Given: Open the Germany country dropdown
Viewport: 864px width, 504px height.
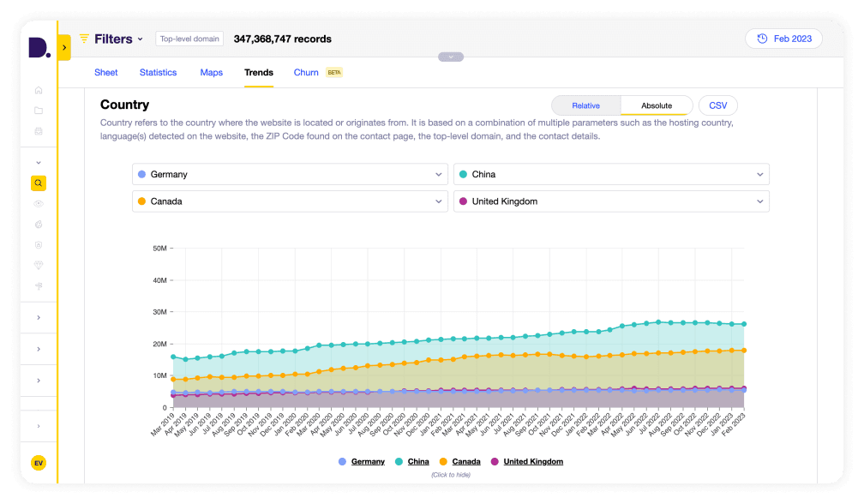Looking at the screenshot, I should pyautogui.click(x=290, y=174).
